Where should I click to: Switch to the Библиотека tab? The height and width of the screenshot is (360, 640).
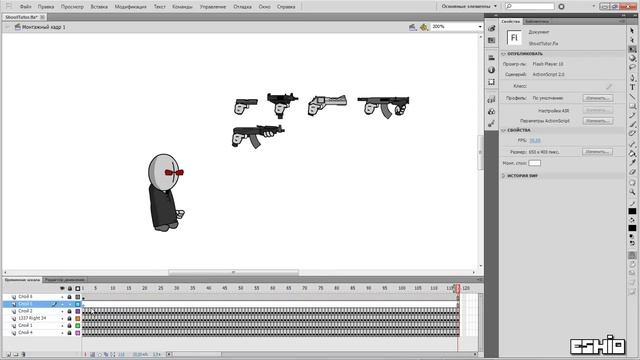tap(537, 21)
